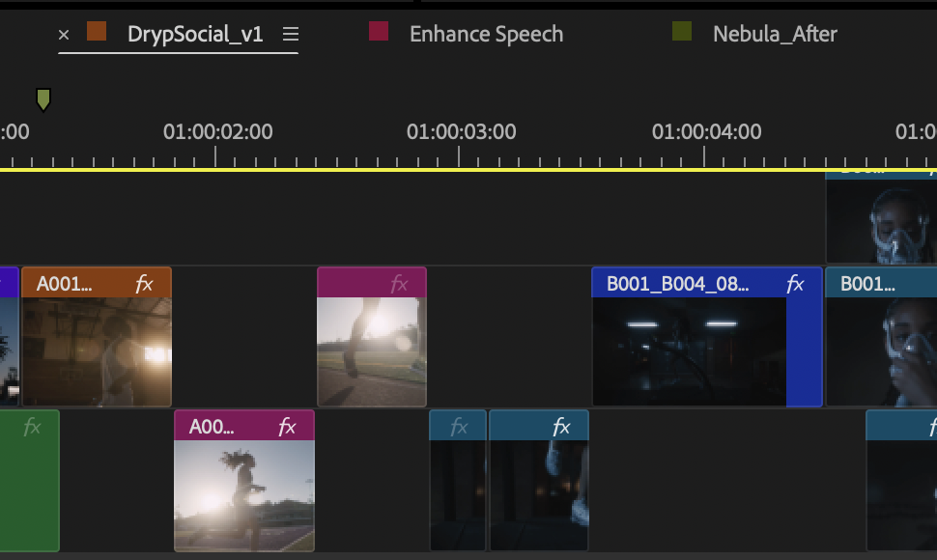
Task: Click the green playhead marker above the ruler
Action: tap(43, 99)
